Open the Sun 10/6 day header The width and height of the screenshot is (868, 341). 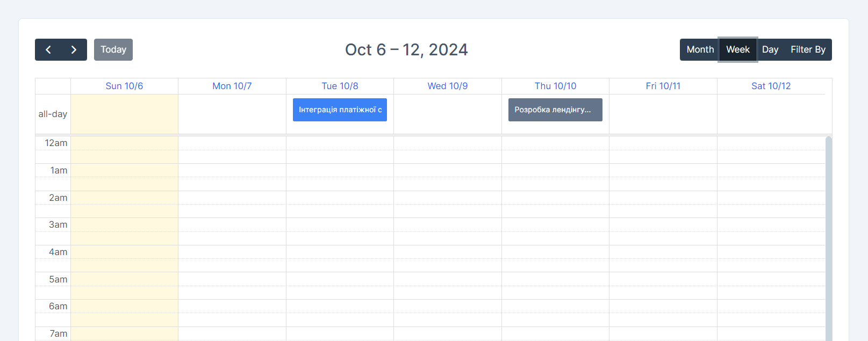(x=124, y=86)
